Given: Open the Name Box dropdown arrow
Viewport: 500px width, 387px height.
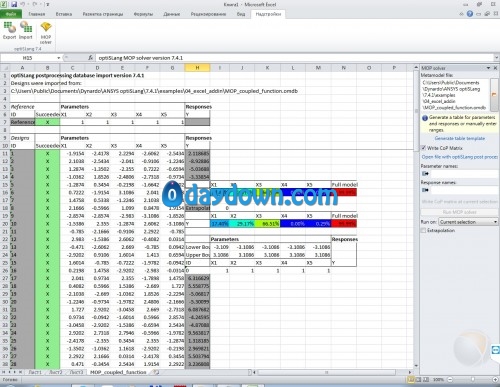Looking at the screenshot, I should tap(58, 58).
